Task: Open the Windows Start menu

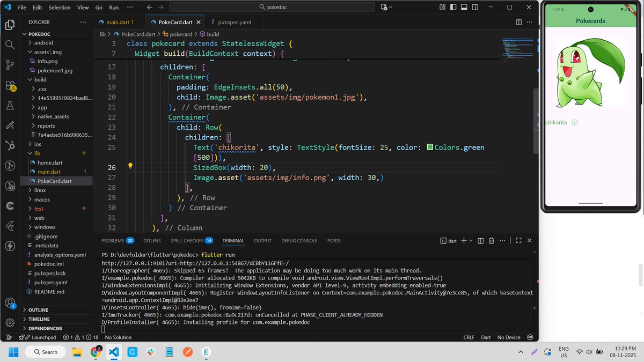Action: (x=13, y=352)
